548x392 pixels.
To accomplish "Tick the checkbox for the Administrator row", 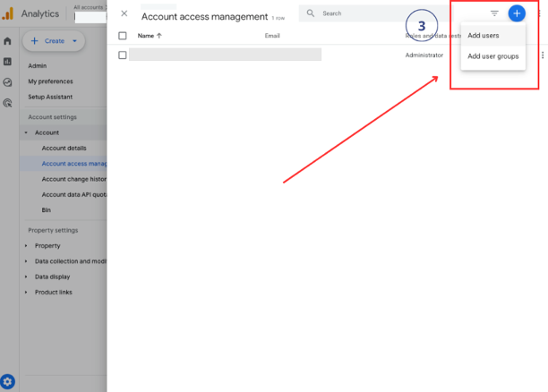I will (x=123, y=55).
